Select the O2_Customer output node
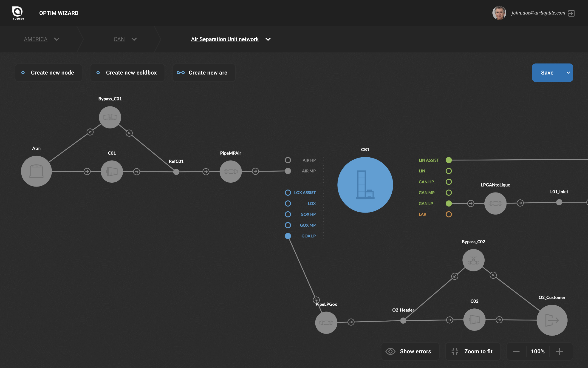Image resolution: width=588 pixels, height=368 pixels. pos(552,320)
